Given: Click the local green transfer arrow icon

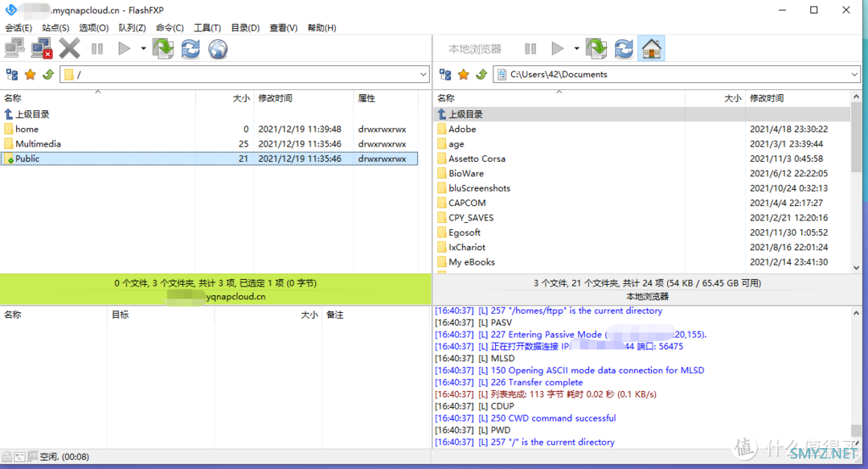Looking at the screenshot, I should coord(596,49).
